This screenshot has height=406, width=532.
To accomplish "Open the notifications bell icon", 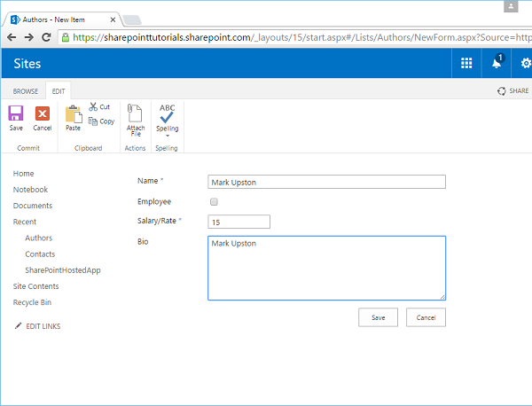I will click(x=497, y=63).
